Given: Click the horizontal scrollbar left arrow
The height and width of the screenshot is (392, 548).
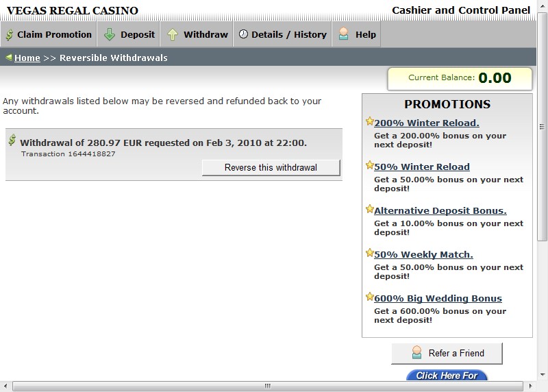Looking at the screenshot, I should point(5,386).
